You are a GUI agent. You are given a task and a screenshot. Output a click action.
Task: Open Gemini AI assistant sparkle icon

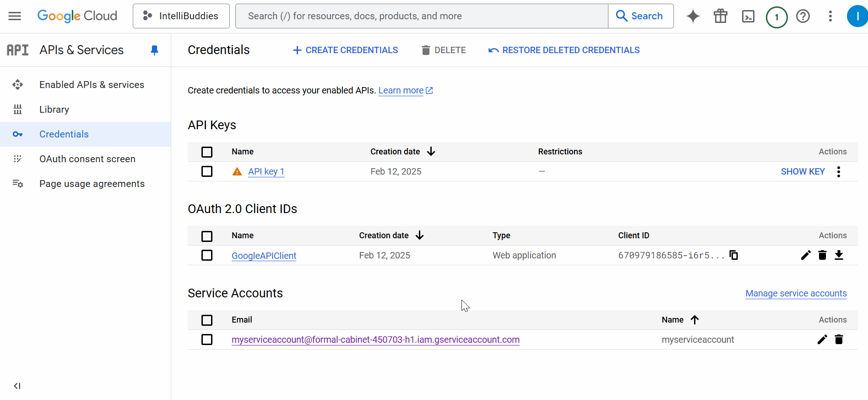point(693,16)
